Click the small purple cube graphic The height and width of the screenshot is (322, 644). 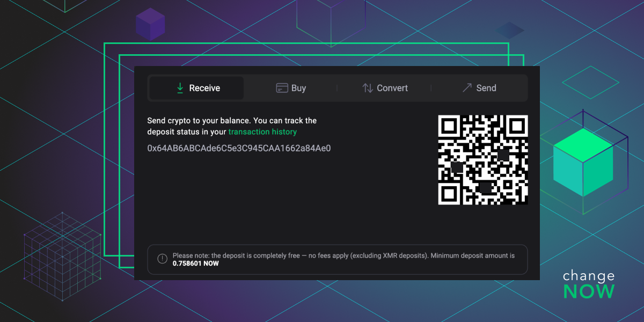(150, 25)
